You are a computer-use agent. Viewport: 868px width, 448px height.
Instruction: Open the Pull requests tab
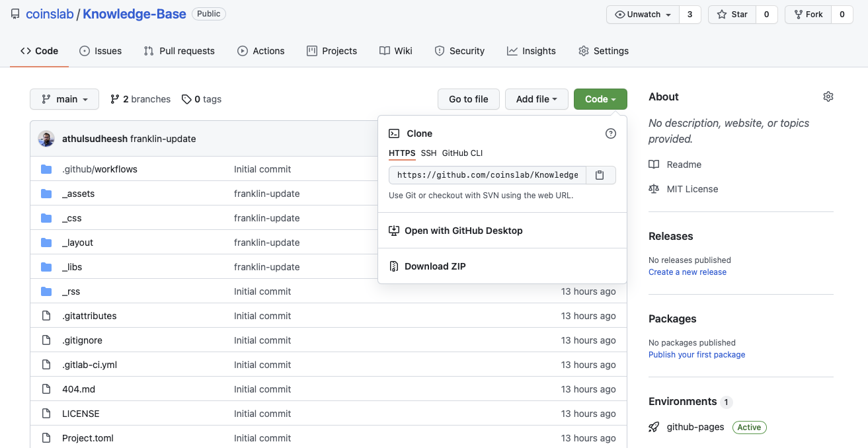pos(179,51)
